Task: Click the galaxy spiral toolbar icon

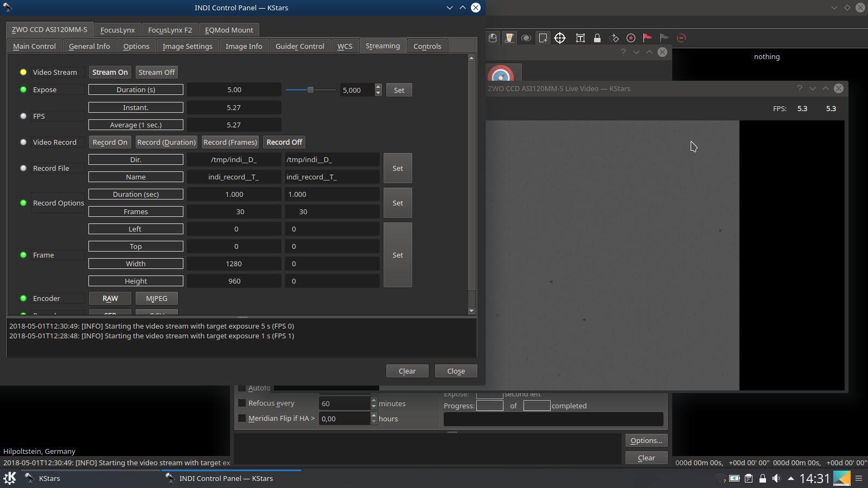Action: 526,38
